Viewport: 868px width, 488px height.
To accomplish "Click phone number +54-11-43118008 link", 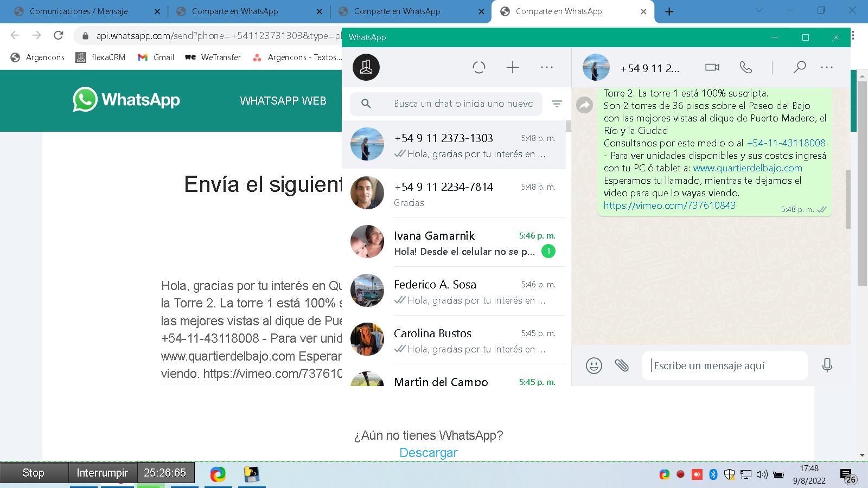I will [x=786, y=143].
